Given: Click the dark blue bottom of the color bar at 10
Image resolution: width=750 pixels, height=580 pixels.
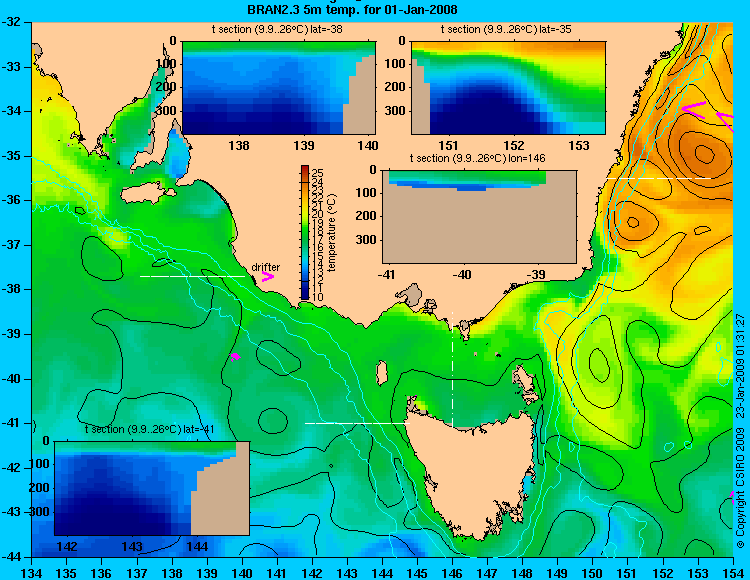Looking at the screenshot, I should click(305, 297).
